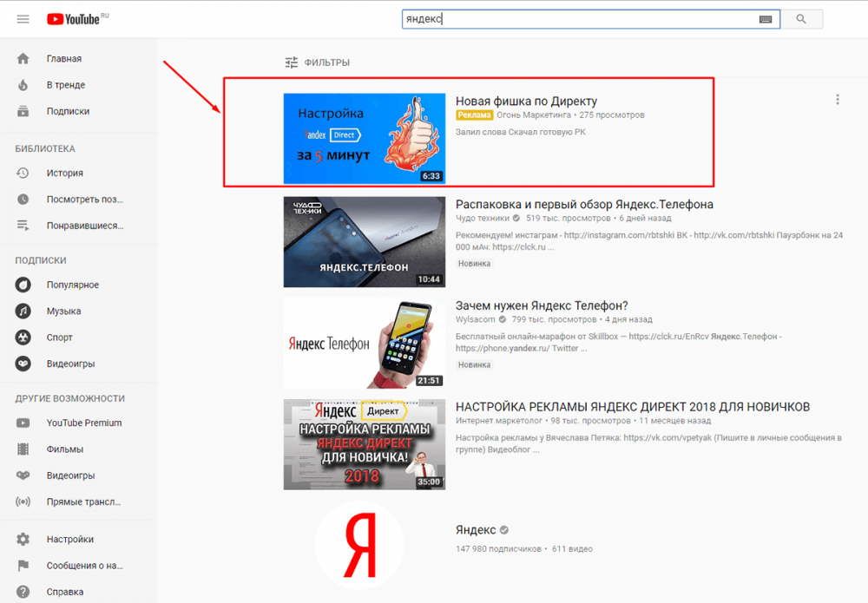
Task: Click the filters slider icon
Action: [x=291, y=62]
